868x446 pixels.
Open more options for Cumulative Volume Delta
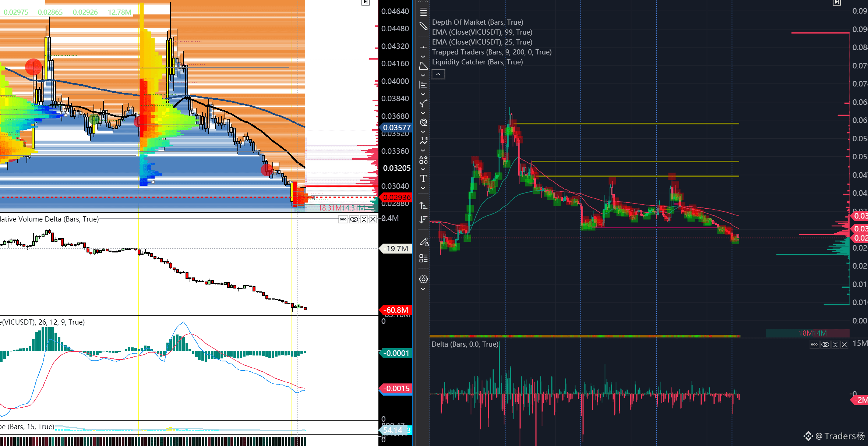click(343, 219)
